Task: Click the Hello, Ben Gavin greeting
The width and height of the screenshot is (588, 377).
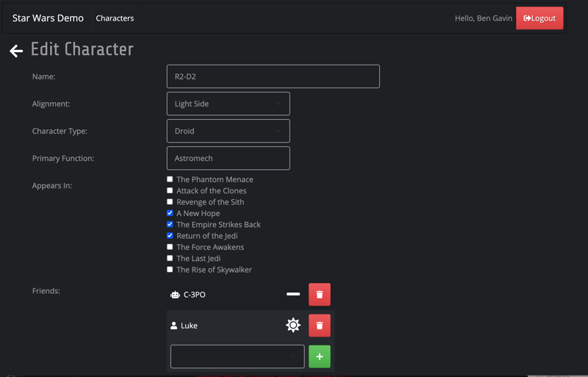Action: (x=484, y=18)
